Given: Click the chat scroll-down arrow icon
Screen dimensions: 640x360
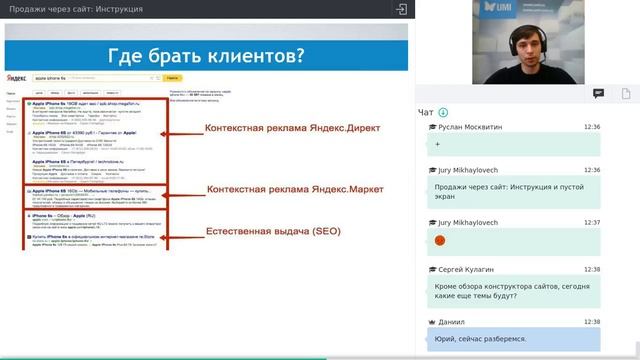Looking at the screenshot, I should coord(443,112).
